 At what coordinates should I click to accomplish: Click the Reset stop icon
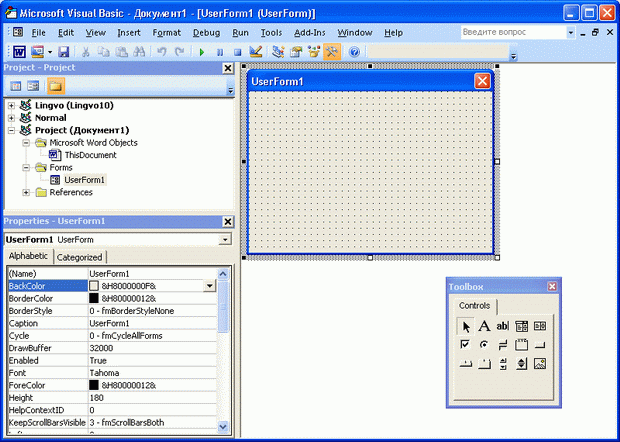click(x=238, y=52)
